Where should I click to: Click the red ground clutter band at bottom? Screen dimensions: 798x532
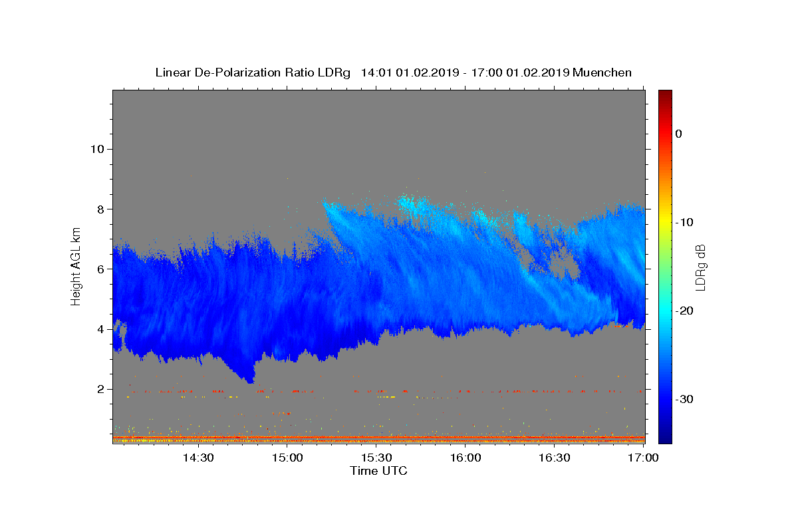[x=378, y=439]
